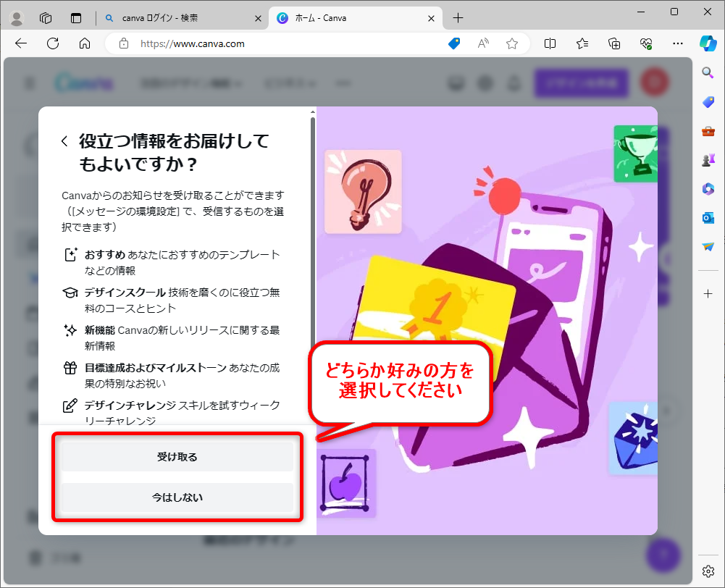Open the sidebar tools briefcase icon

708,131
